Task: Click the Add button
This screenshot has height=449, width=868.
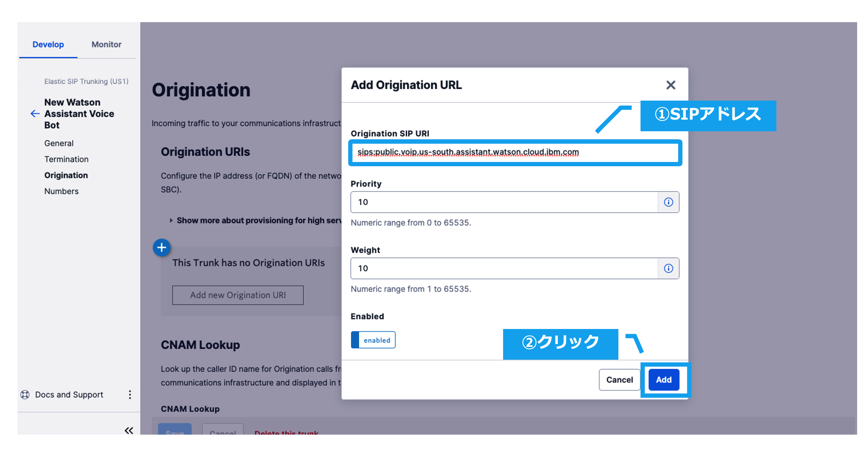Action: [663, 380]
